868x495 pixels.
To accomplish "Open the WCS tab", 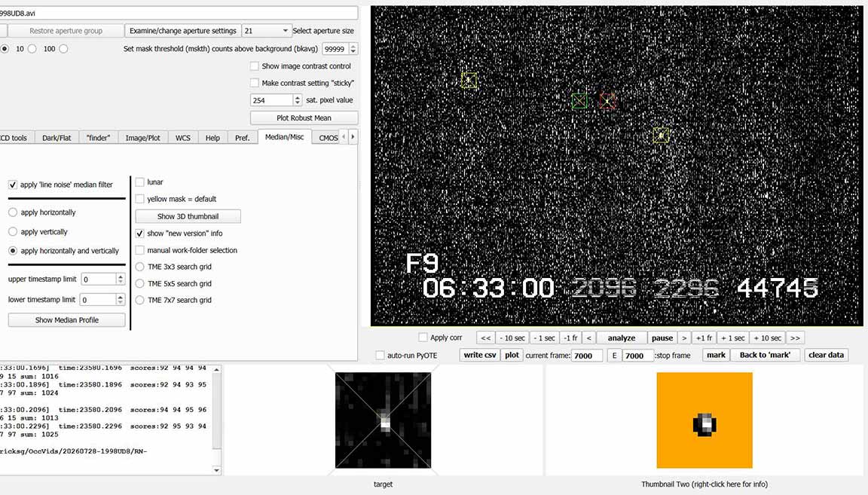I will click(x=182, y=138).
